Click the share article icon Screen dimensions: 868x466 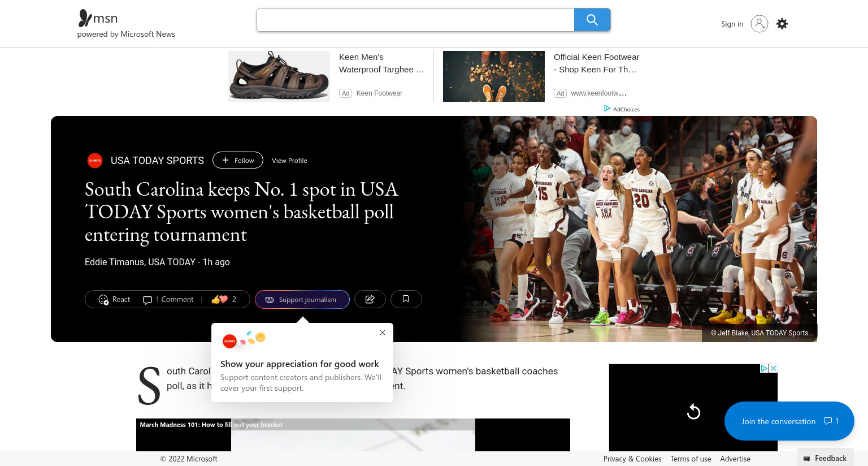[x=370, y=299]
